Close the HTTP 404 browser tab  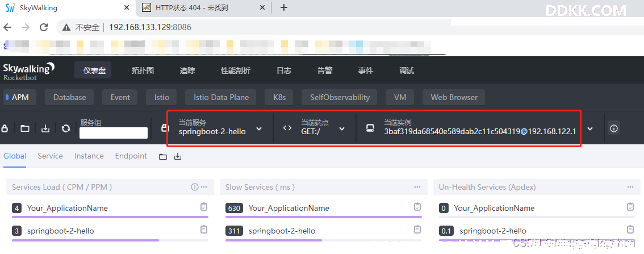point(262,7)
